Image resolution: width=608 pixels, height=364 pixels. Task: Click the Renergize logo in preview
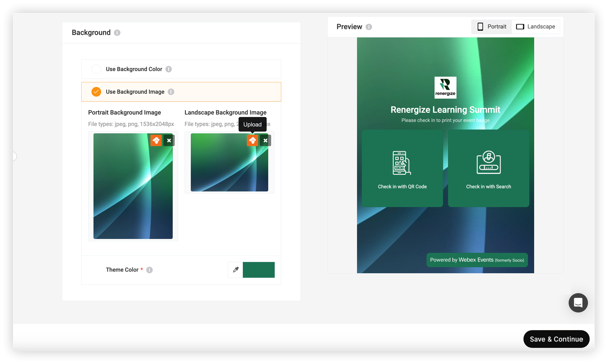(445, 88)
